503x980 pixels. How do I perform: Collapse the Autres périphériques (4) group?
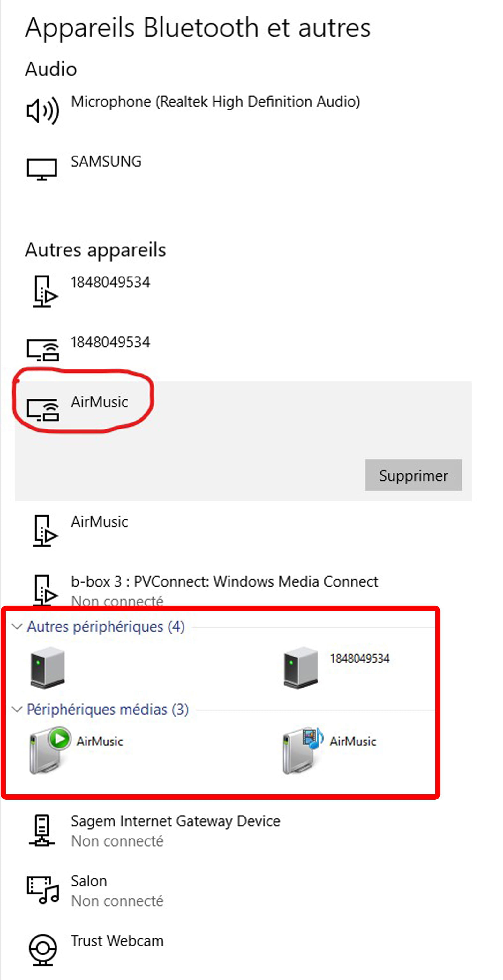click(17, 627)
